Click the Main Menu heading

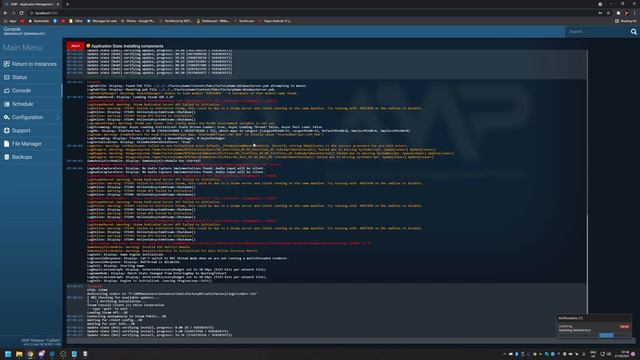pos(22,48)
